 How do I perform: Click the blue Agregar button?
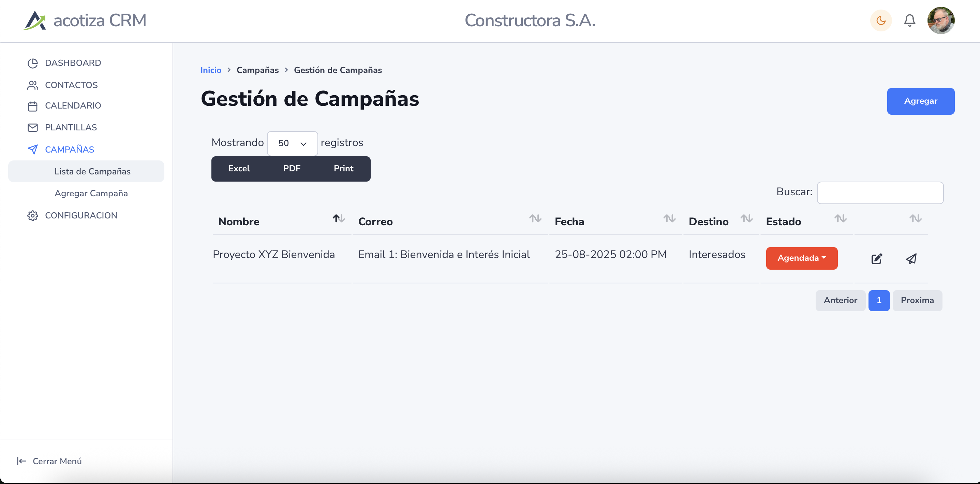coord(920,101)
